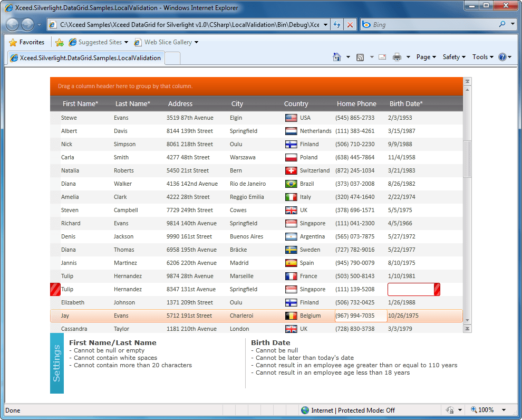Select the Belgium flag icon in Jay's row
The image size is (522, 420).
coord(291,316)
